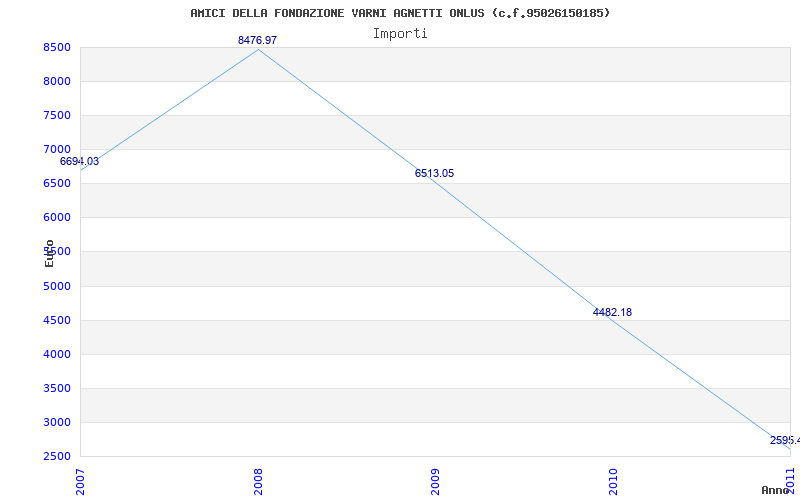Select the 6694.03 data label

pos(80,162)
